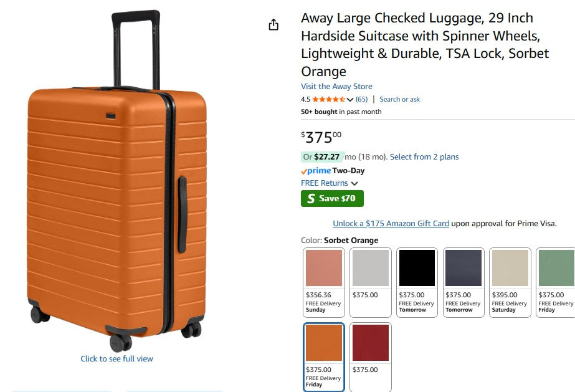Viewport: 575px width, 392px height.
Task: Expand the FREE Returns dropdown arrow
Action: 354,183
